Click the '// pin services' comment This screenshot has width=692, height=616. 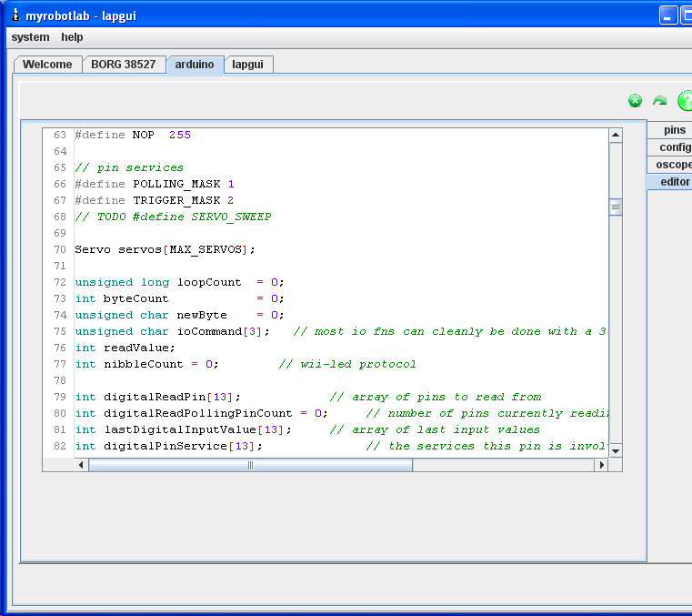(x=129, y=167)
